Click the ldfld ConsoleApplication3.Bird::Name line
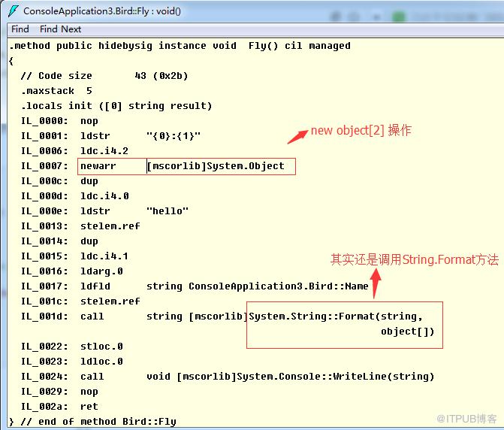The height and width of the screenshot is (430, 504). [195, 286]
